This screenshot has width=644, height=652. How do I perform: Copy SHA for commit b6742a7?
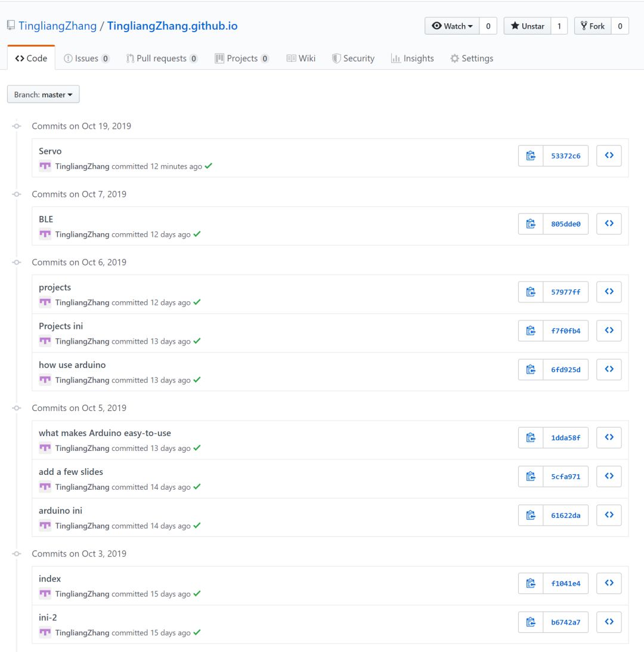[x=531, y=622]
